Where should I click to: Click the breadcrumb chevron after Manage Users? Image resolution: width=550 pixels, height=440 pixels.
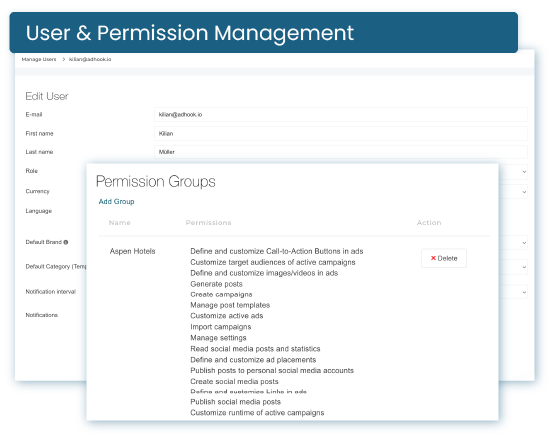(x=63, y=59)
